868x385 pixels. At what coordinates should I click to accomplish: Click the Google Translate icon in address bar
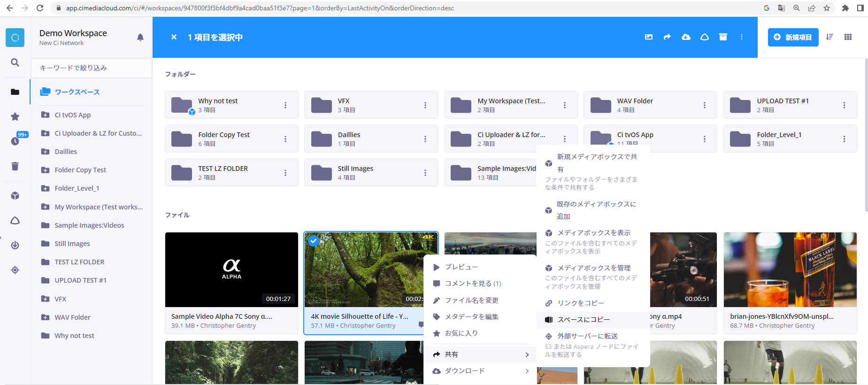[782, 8]
